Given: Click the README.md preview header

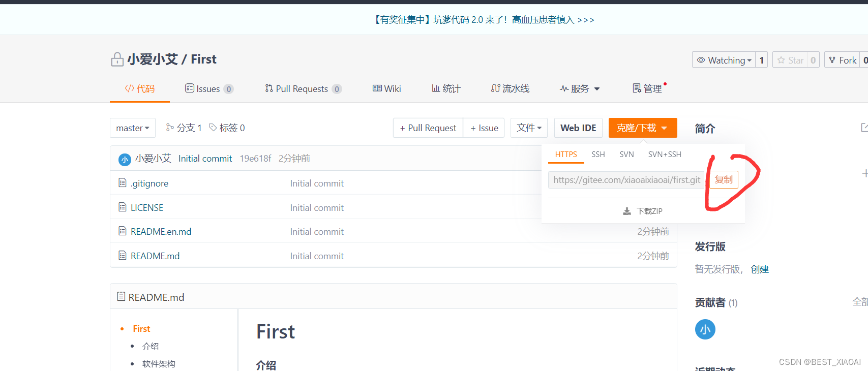Looking at the screenshot, I should (394, 297).
